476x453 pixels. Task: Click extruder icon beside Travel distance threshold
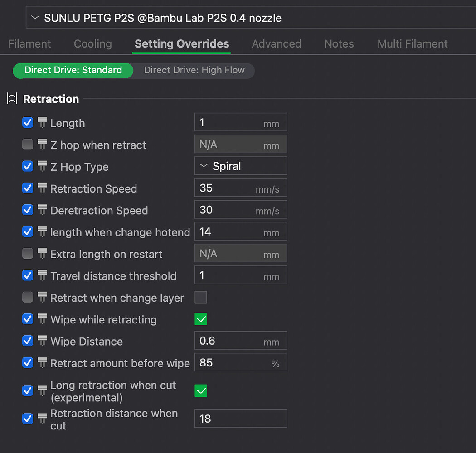click(x=42, y=275)
